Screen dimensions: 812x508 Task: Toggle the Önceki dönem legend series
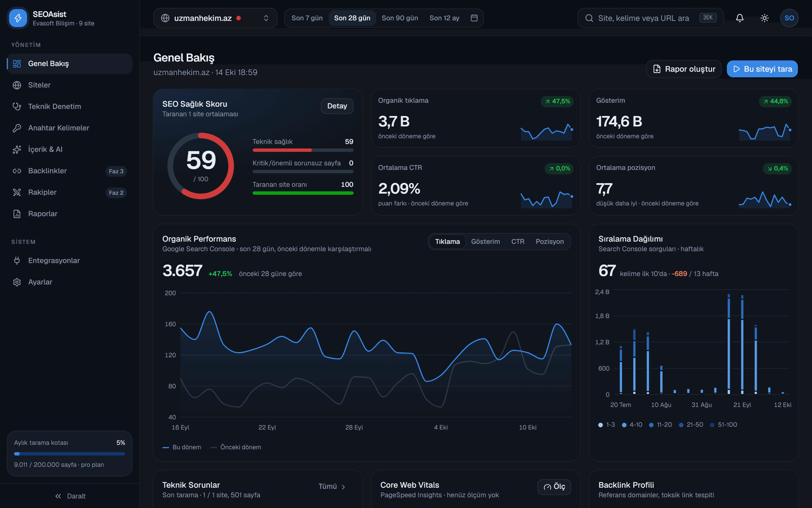tap(236, 447)
